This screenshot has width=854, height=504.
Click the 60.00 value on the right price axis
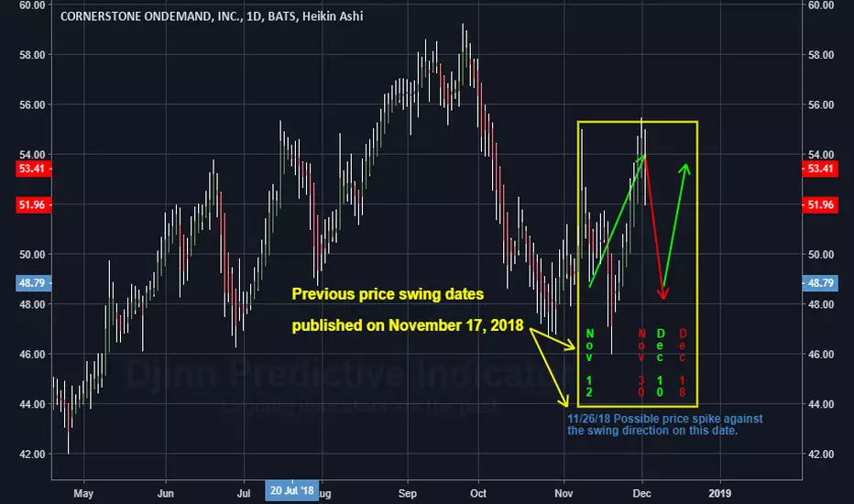(x=821, y=5)
